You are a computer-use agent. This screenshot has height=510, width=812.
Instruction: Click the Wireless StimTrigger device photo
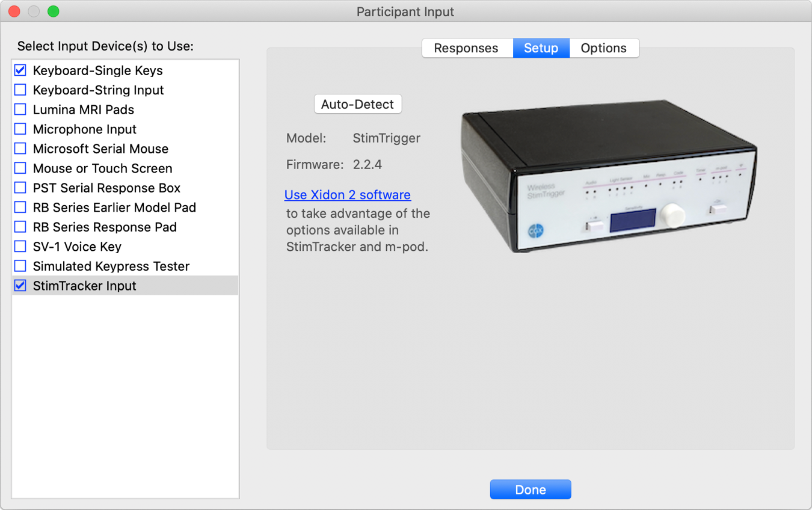click(x=607, y=174)
